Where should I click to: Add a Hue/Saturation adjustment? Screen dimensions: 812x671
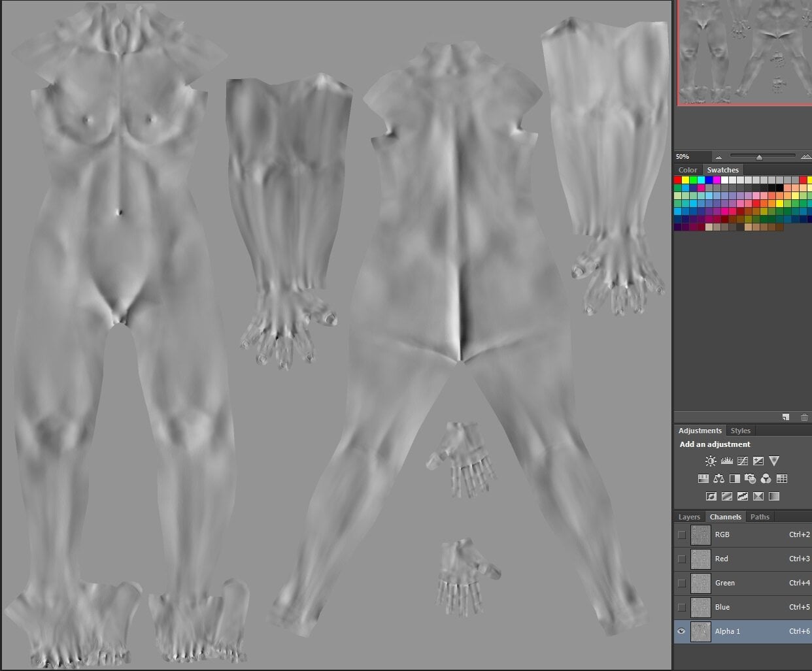703,479
